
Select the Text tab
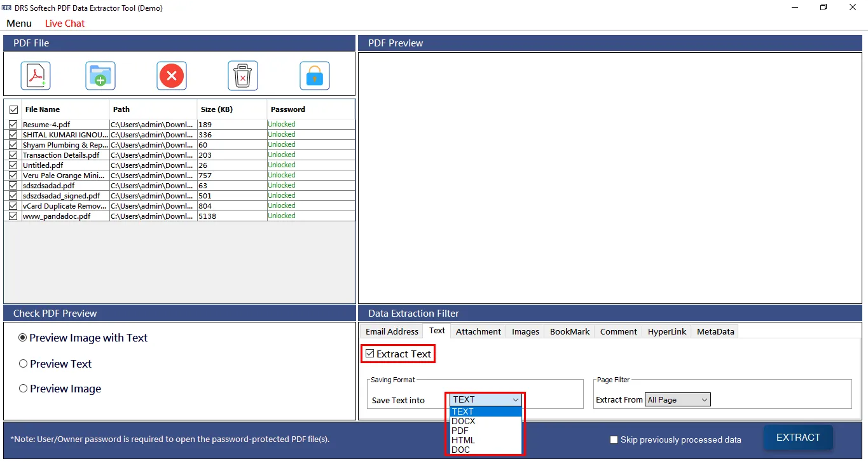pyautogui.click(x=437, y=331)
